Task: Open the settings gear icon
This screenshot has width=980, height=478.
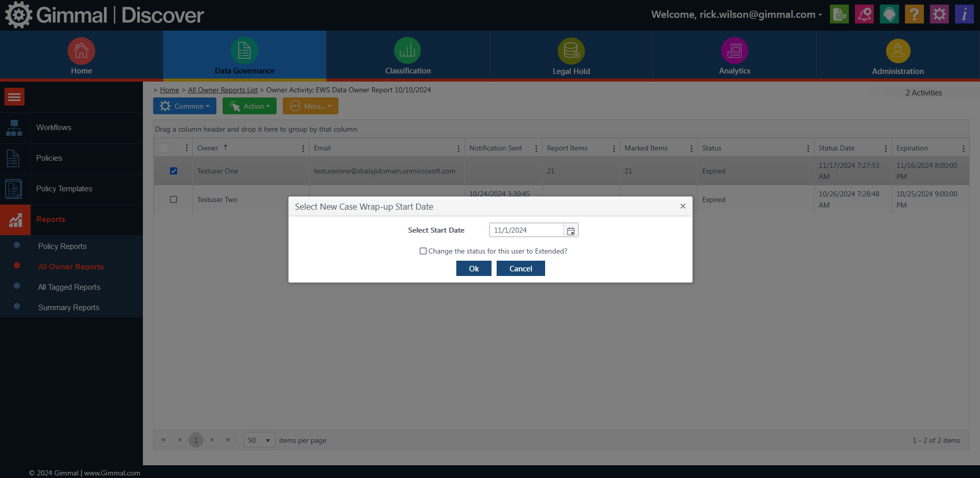Action: coord(939,14)
